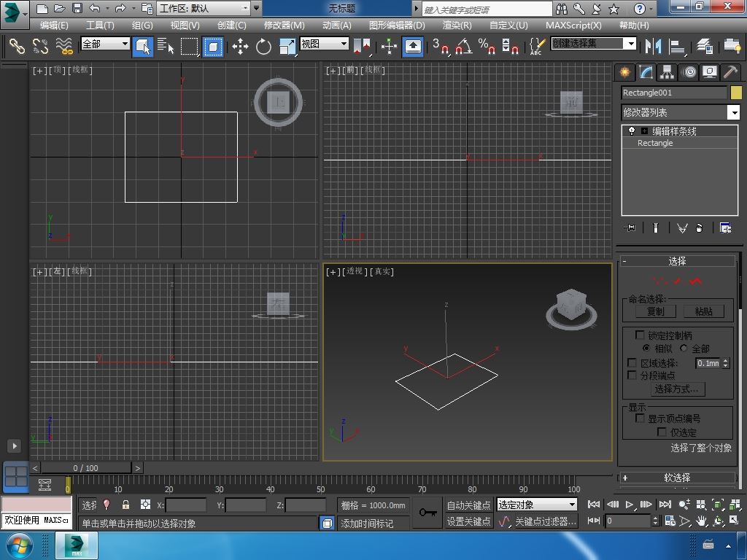Click the 自动关键点 button
Image resolution: width=747 pixels, height=560 pixels.
(x=468, y=505)
